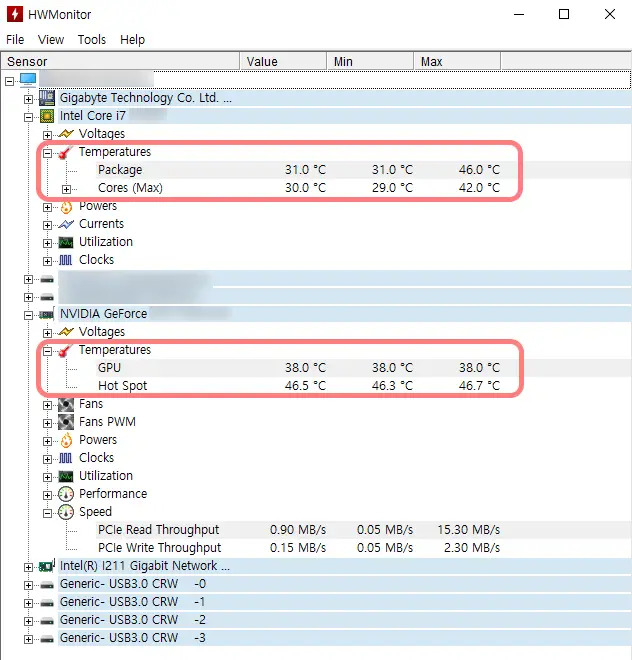632x660 pixels.
Task: Click the Performance gauge icon
Action: [x=66, y=494]
